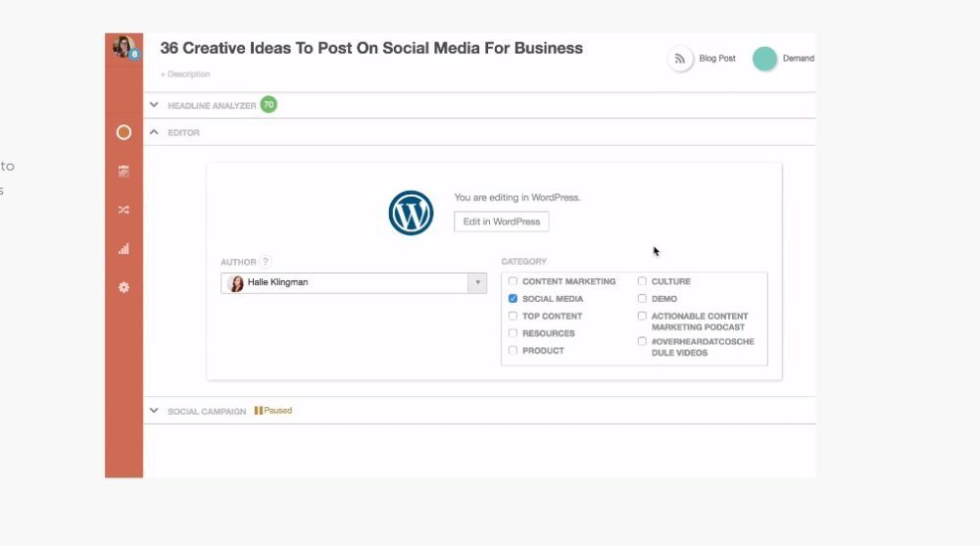
Task: Expand the Social Campaign section
Action: tap(154, 411)
